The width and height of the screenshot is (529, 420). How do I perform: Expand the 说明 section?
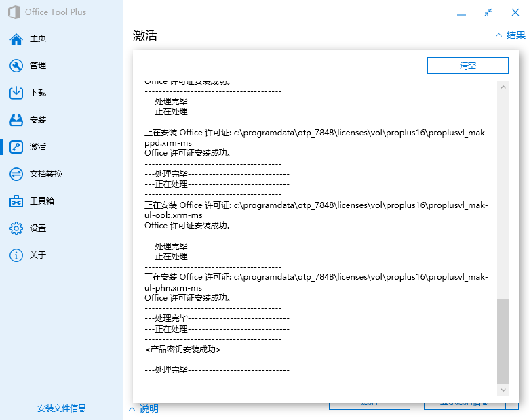pos(144,409)
